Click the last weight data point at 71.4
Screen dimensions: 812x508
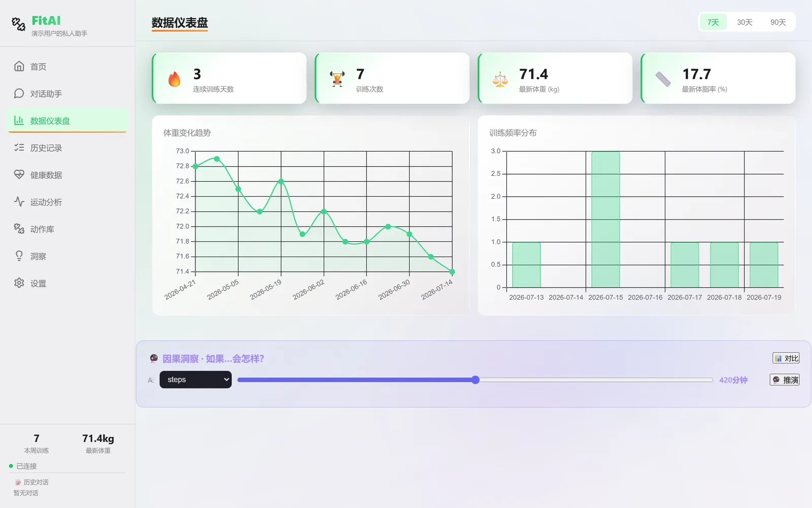[452, 272]
